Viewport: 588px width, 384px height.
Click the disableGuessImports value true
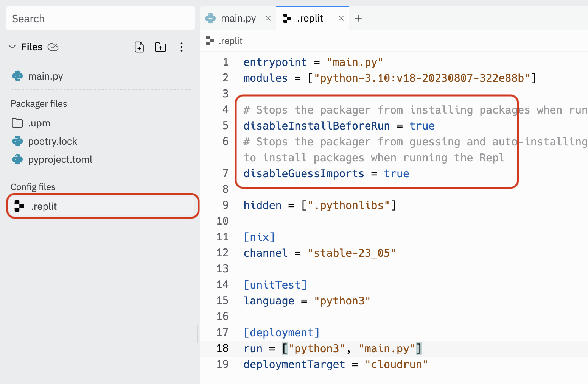(396, 173)
